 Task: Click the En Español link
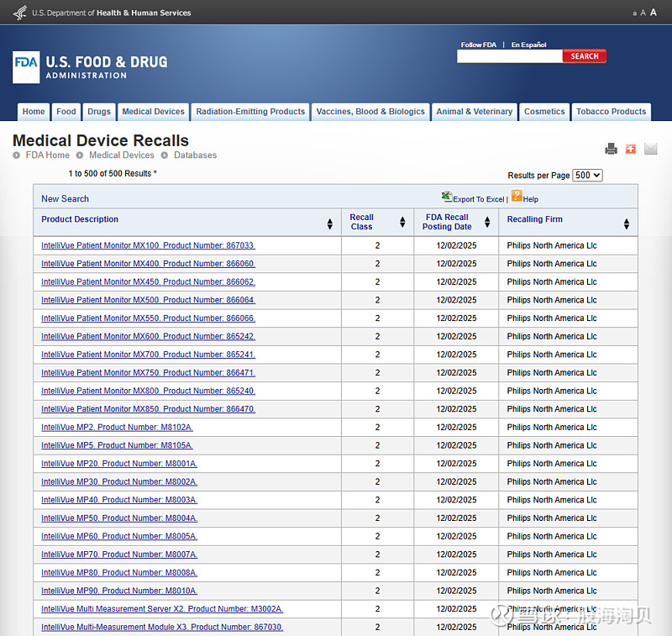528,45
